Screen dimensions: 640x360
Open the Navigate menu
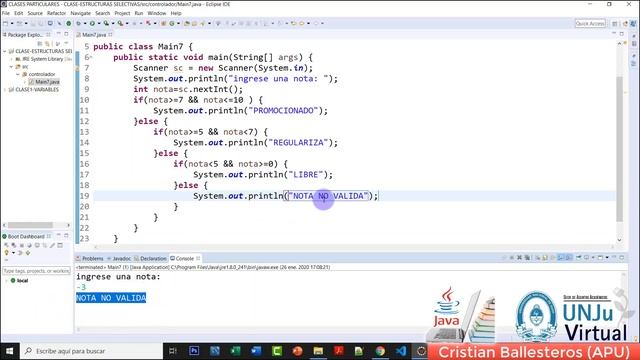click(x=80, y=13)
